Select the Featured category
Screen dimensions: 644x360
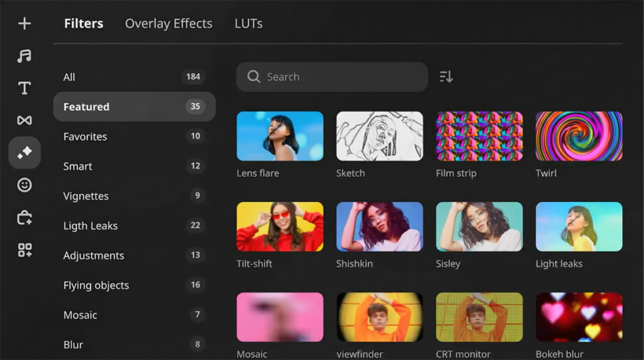tap(135, 106)
